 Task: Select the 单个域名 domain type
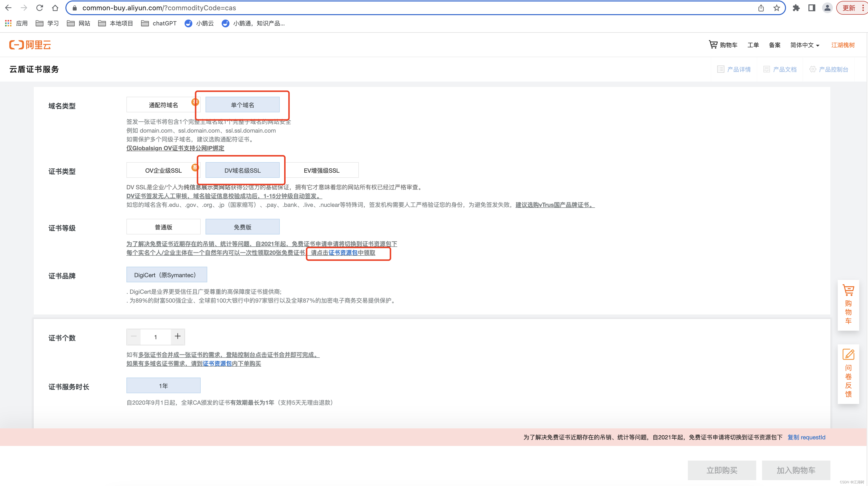tap(242, 105)
